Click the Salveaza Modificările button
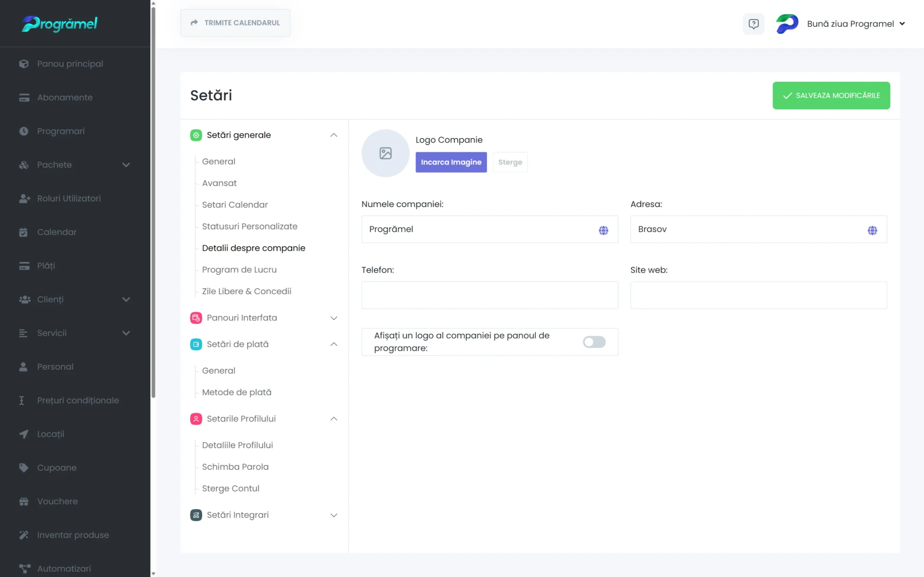 point(831,96)
